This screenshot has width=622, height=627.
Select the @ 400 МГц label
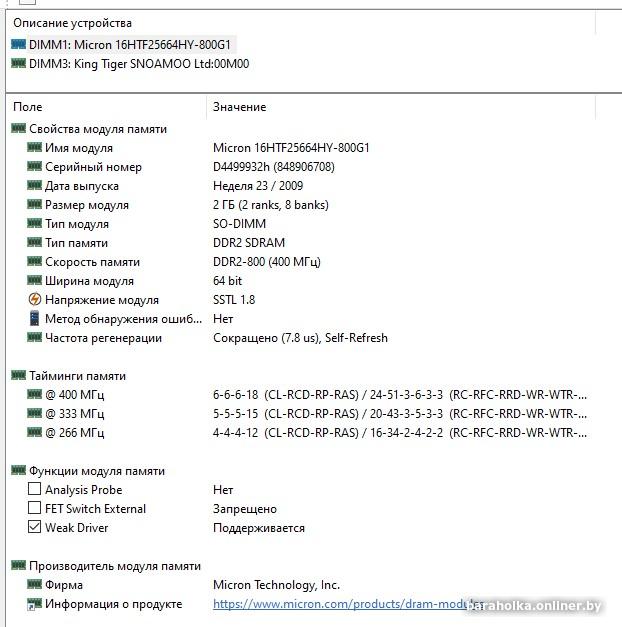pyautogui.click(x=74, y=395)
